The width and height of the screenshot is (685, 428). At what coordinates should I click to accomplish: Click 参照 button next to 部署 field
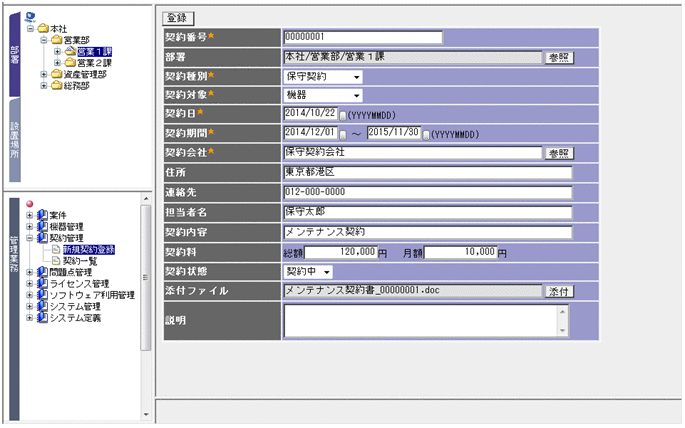[x=559, y=58]
